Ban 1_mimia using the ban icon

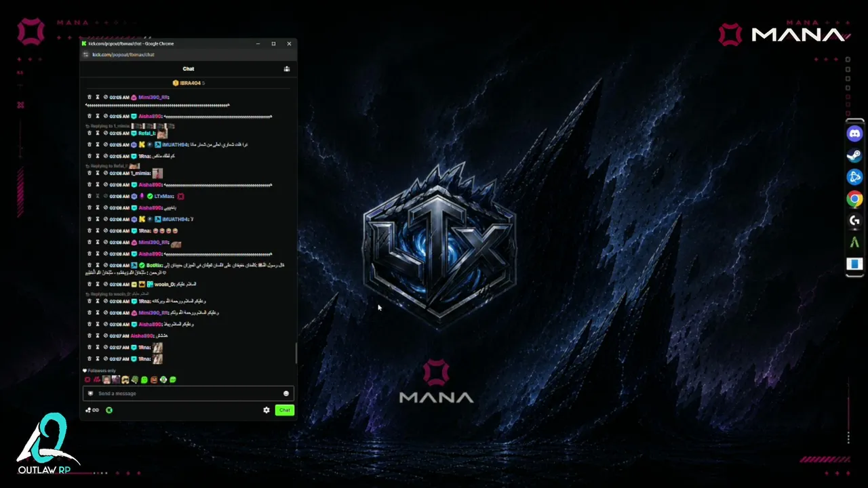point(105,174)
